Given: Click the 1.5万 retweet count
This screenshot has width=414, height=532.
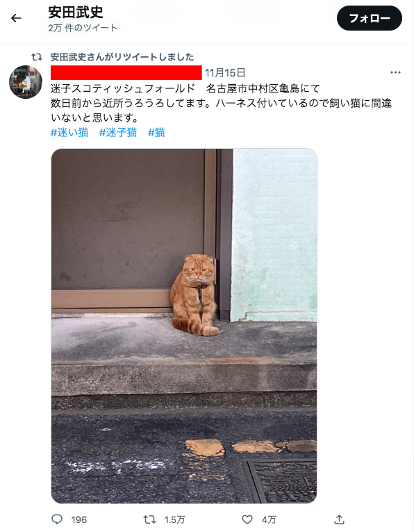Looking at the screenshot, I should point(175,519).
